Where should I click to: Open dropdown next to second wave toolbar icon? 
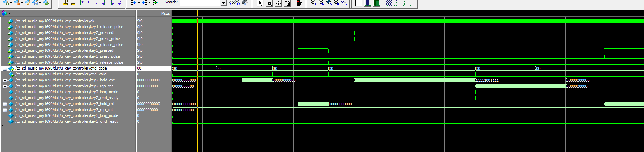22,3
